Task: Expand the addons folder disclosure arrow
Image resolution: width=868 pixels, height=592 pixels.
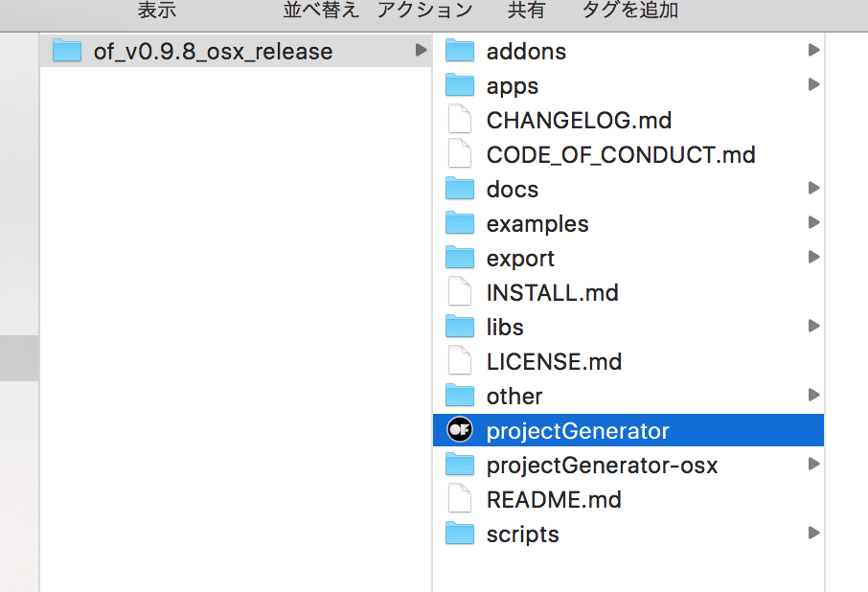Action: [x=814, y=51]
